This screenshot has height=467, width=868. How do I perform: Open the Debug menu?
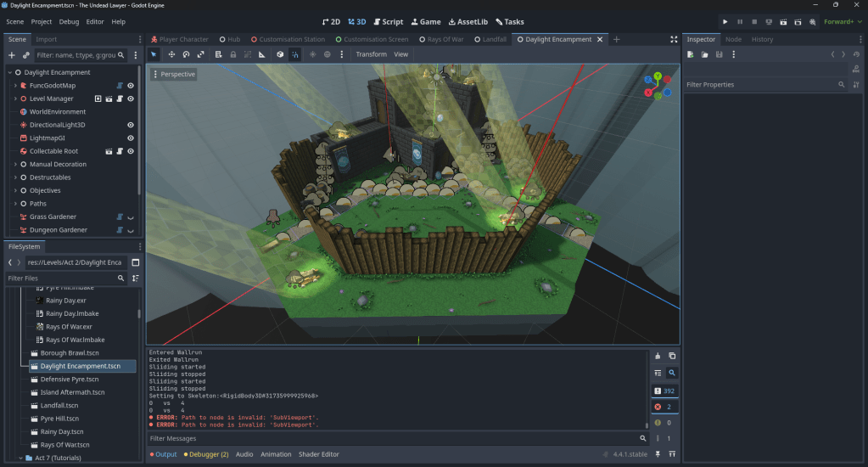pyautogui.click(x=69, y=21)
